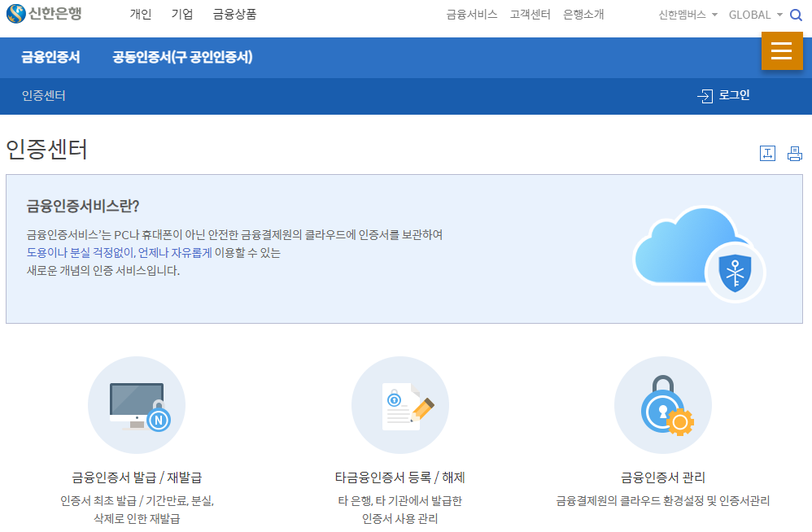Click the 금융인증서비스란? heading
The image size is (812, 532).
(x=83, y=206)
